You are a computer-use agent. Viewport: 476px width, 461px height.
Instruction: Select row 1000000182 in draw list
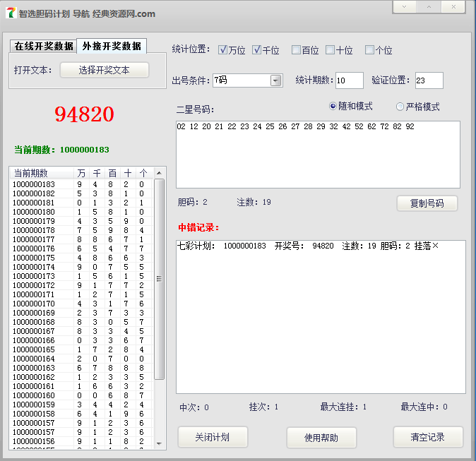(x=81, y=193)
